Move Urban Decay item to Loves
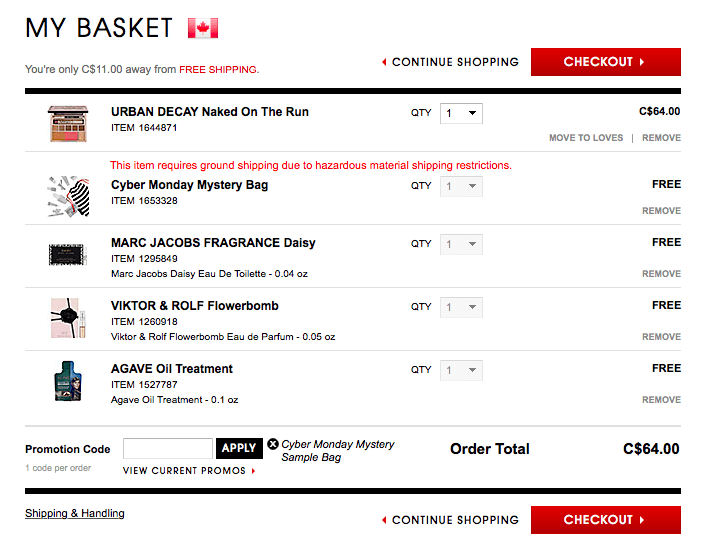704x545 pixels. (586, 138)
